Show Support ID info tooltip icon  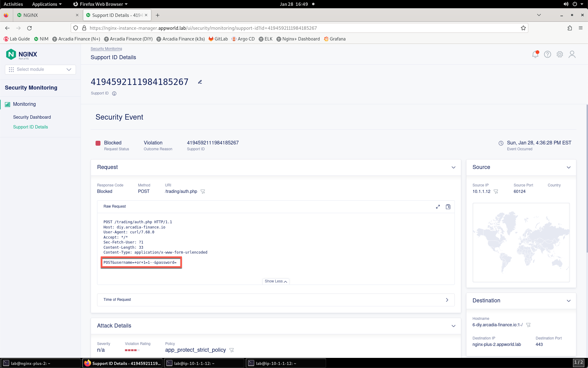pos(114,94)
